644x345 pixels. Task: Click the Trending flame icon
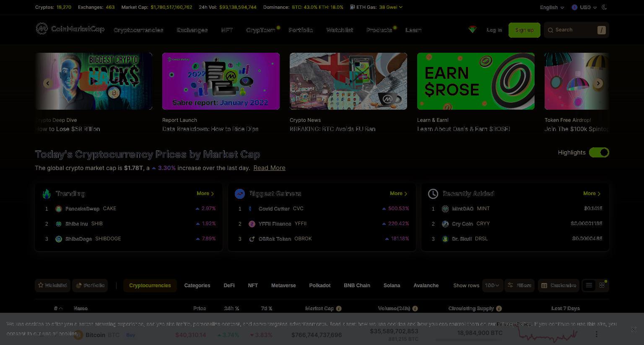[47, 194]
